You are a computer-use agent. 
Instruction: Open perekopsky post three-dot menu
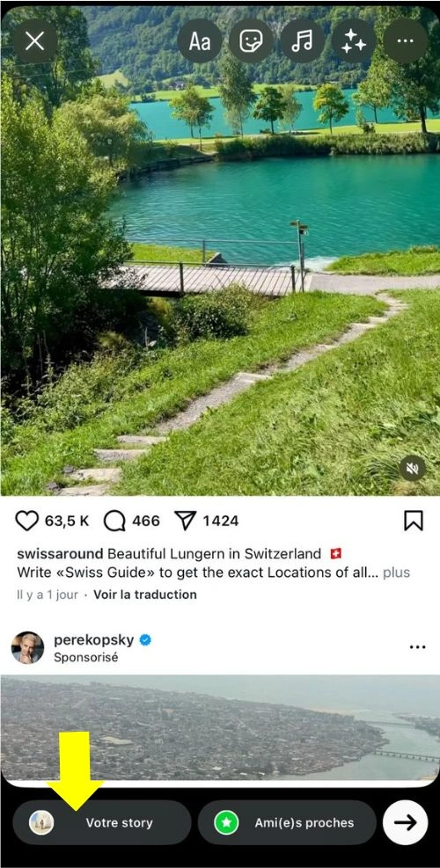[417, 646]
